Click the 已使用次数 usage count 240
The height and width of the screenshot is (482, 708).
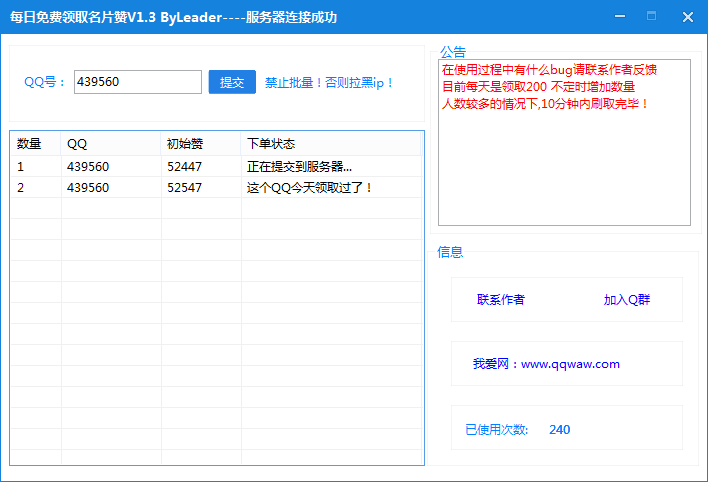tap(559, 430)
